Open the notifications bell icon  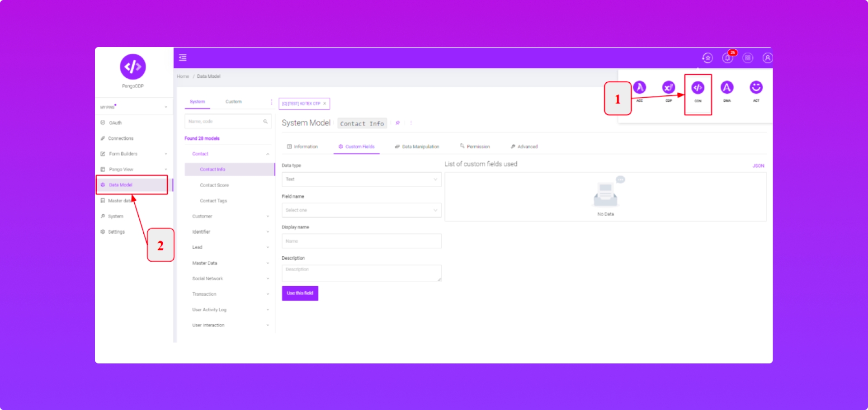point(727,58)
